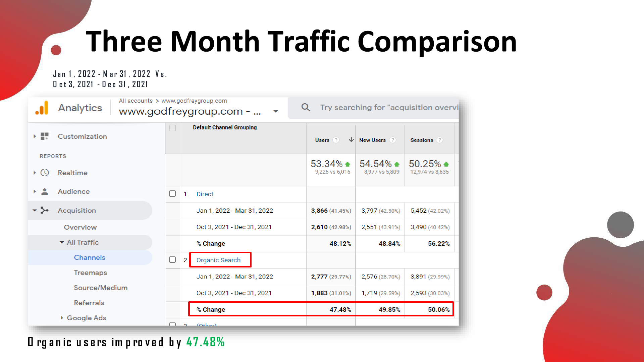This screenshot has height=362, width=644.
Task: Click the Users sort descending arrow
Action: [x=351, y=140]
